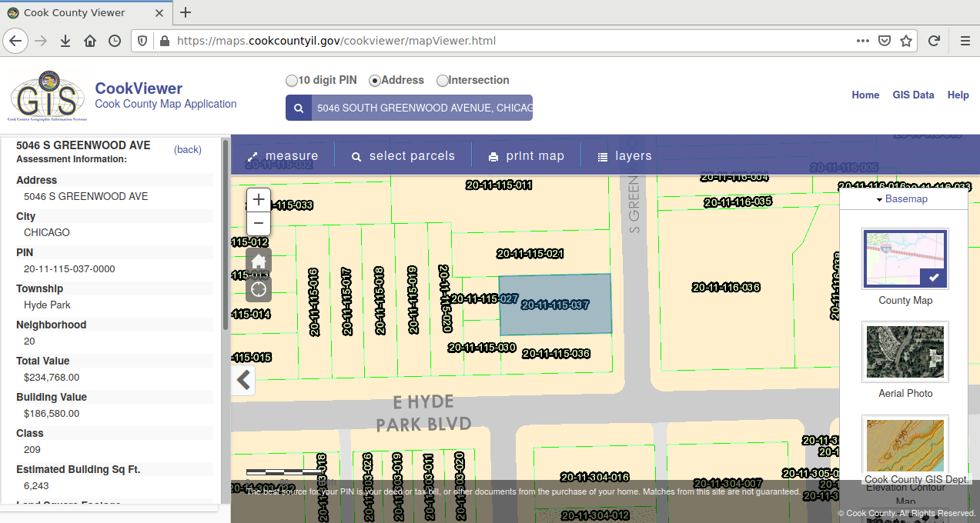
Task: Select the Intersection radio option
Action: tap(443, 81)
